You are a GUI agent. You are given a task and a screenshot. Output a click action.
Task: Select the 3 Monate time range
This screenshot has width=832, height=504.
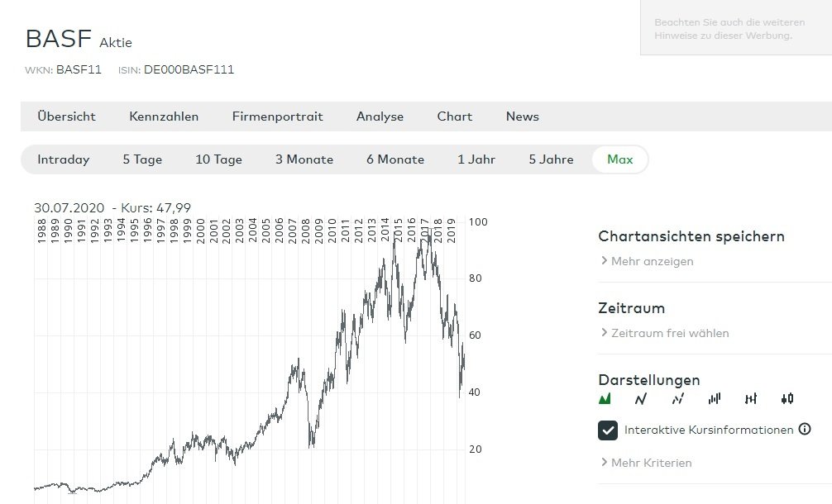(x=304, y=159)
